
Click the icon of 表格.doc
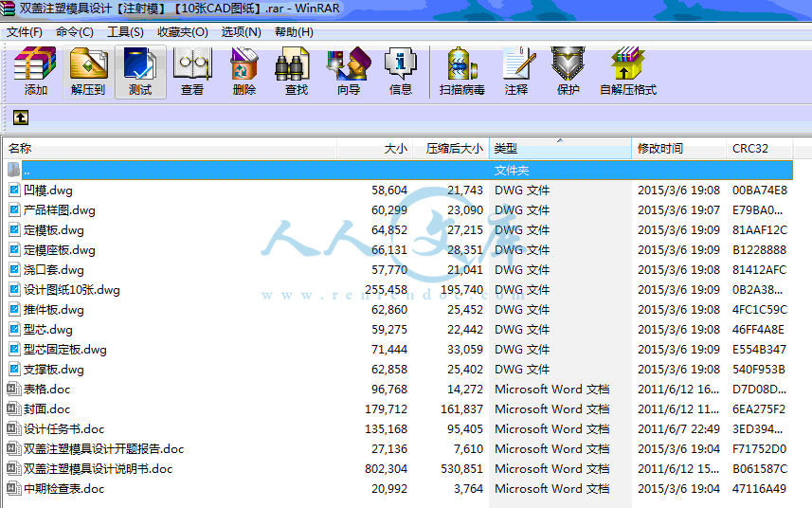pyautogui.click(x=14, y=389)
